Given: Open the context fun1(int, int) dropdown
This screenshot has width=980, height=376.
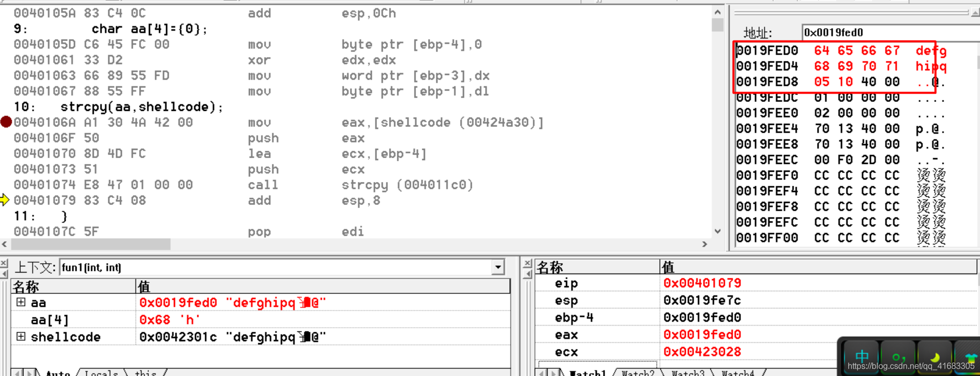Looking at the screenshot, I should [498, 267].
